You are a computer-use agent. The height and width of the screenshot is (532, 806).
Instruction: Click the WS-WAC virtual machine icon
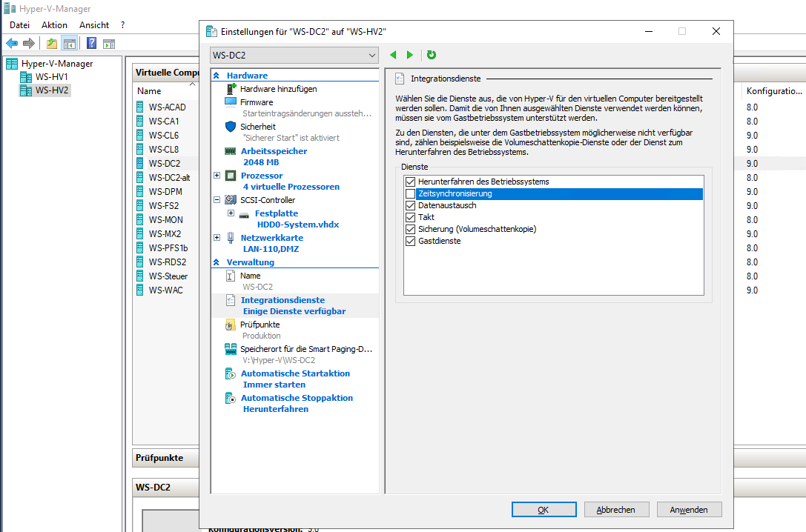(140, 290)
